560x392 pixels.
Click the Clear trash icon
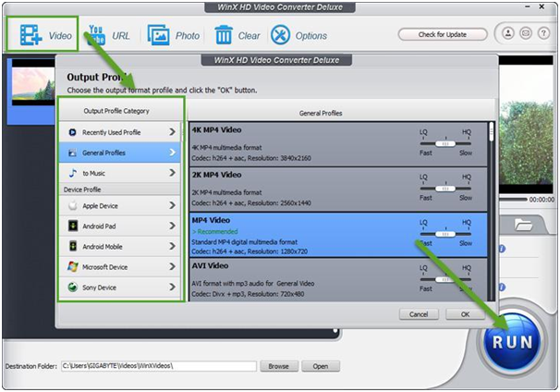click(x=224, y=35)
